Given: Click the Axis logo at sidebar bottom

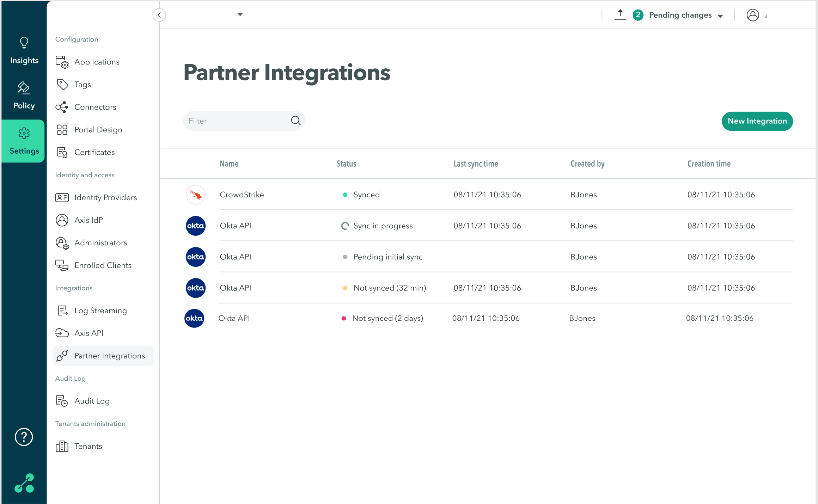Looking at the screenshot, I should pos(24,483).
